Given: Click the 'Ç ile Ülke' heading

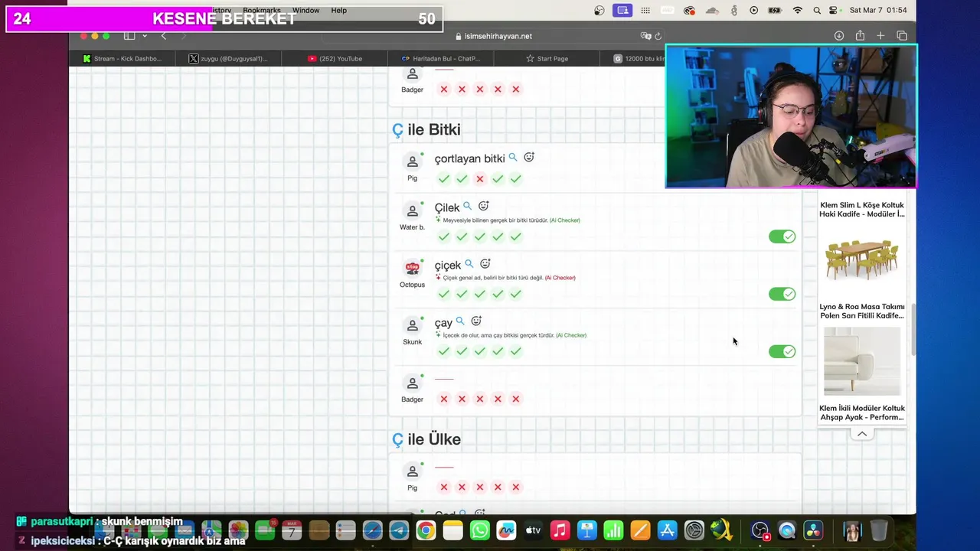Looking at the screenshot, I should [426, 439].
